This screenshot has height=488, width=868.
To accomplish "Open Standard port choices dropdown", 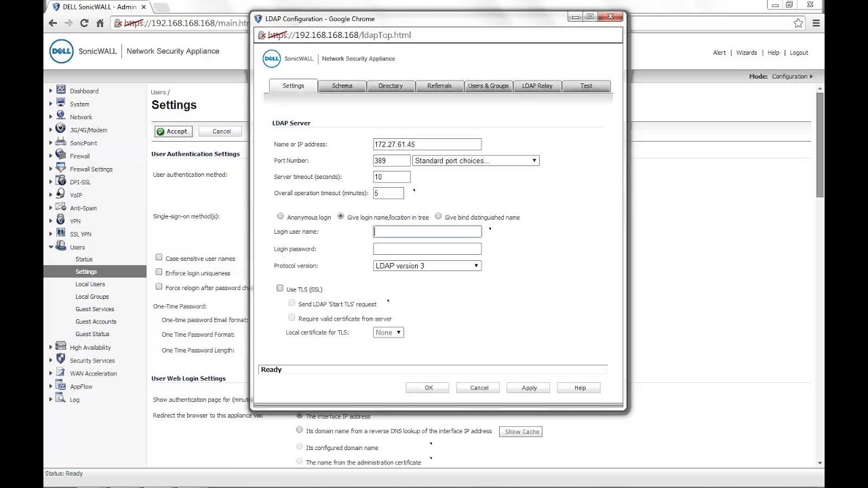I will (x=476, y=161).
